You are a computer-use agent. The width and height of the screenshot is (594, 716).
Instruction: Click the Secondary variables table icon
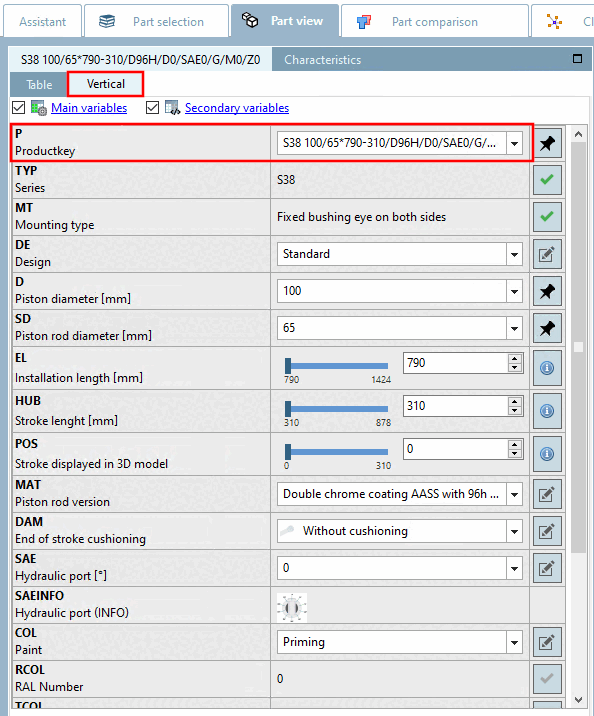click(173, 108)
